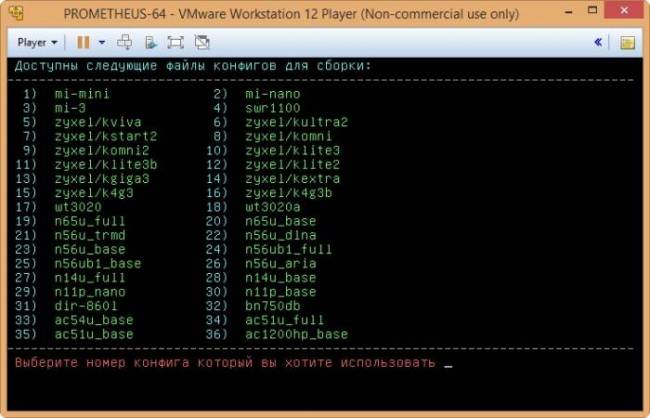Screen dimensions: 650x418
Task: Click the n56u_base config entry
Action: coord(90,249)
